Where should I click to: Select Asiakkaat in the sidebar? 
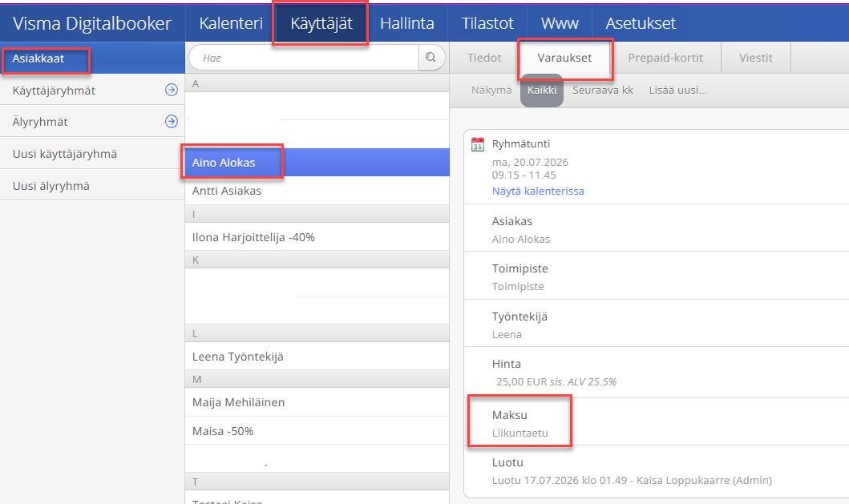coord(92,58)
